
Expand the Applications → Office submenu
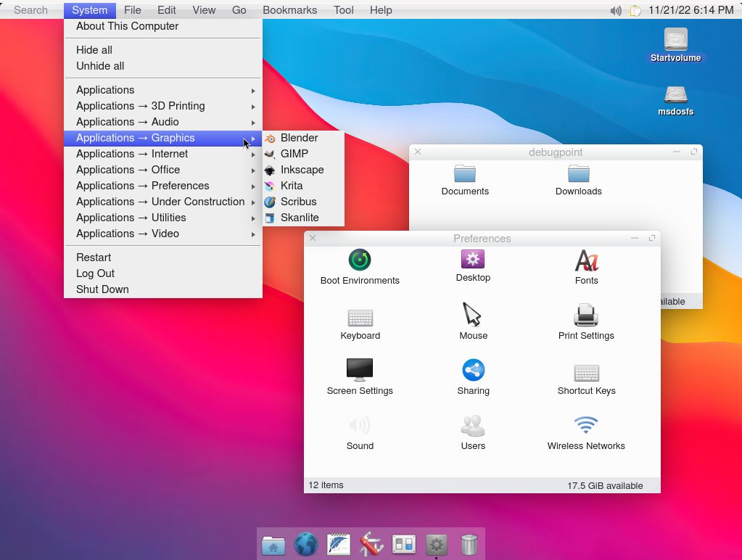pos(128,170)
